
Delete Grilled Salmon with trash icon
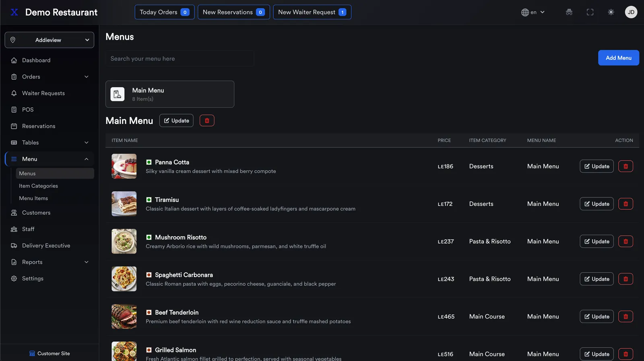[625, 354]
